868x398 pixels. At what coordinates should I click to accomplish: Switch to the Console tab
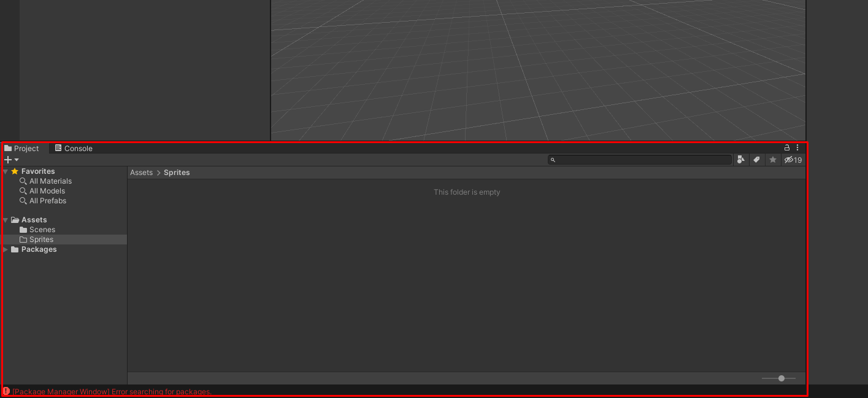tap(74, 149)
